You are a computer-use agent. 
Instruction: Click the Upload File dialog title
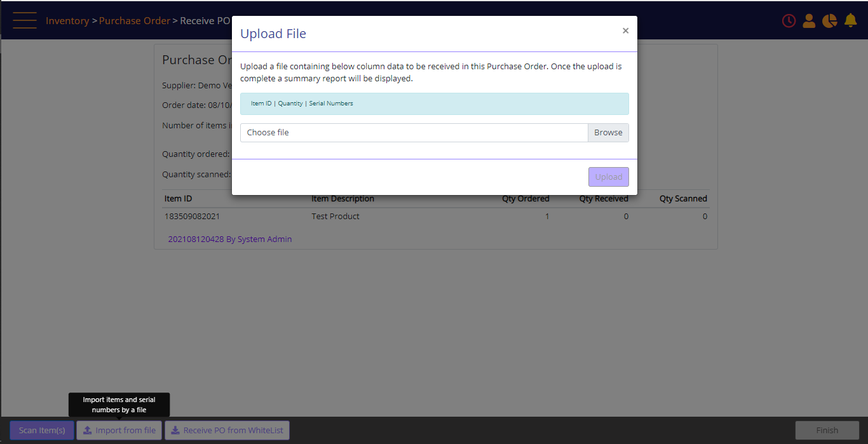(273, 34)
